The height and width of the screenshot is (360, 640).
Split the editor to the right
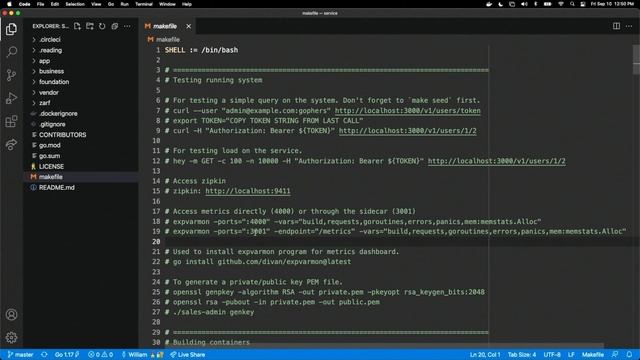(x=616, y=26)
